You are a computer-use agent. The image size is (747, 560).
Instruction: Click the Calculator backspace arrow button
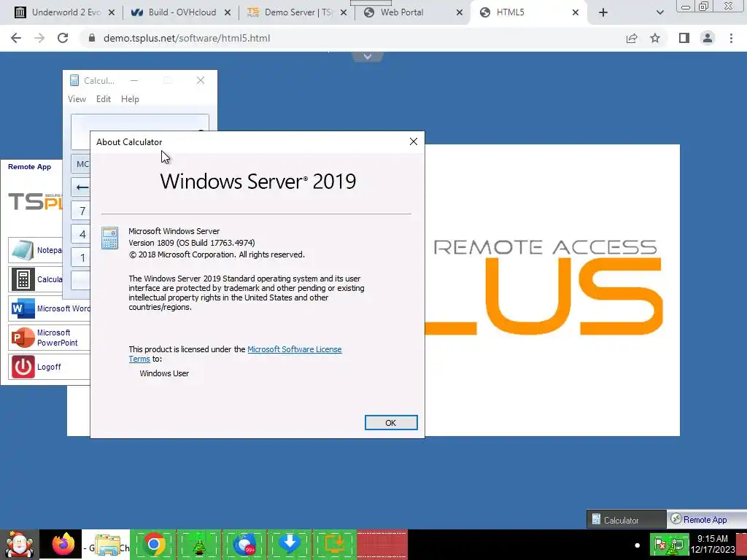(81, 187)
